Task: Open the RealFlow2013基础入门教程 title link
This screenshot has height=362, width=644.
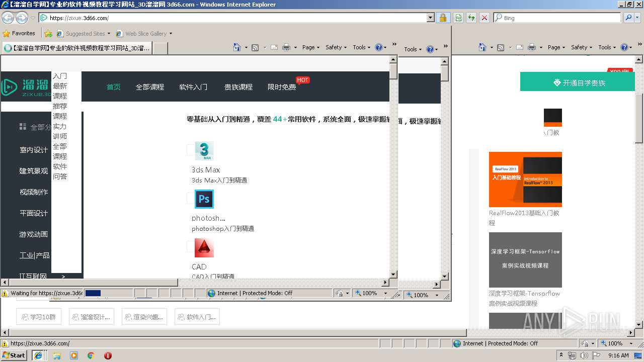Action: point(524,218)
